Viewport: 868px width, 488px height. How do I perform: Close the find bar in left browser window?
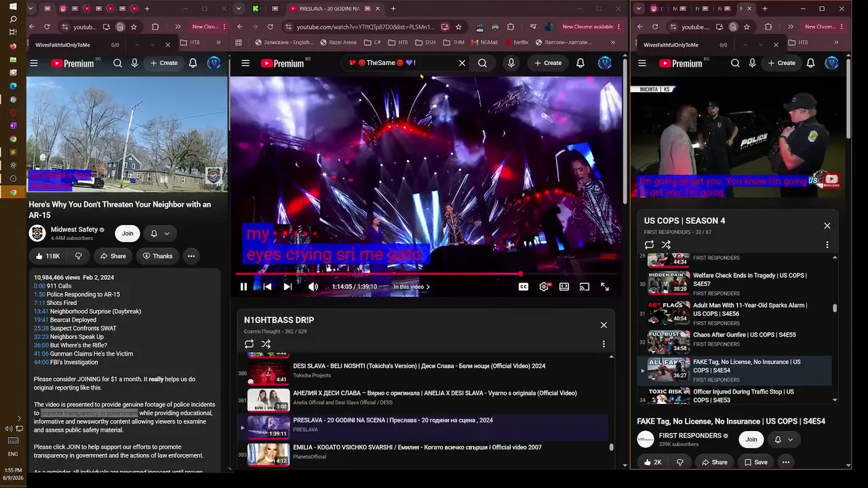pyautogui.click(x=167, y=45)
